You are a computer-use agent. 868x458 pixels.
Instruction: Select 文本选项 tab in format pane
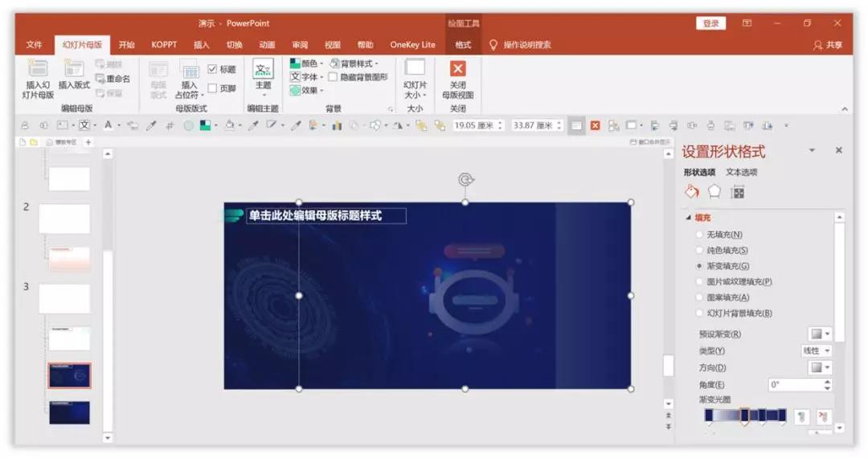742,172
